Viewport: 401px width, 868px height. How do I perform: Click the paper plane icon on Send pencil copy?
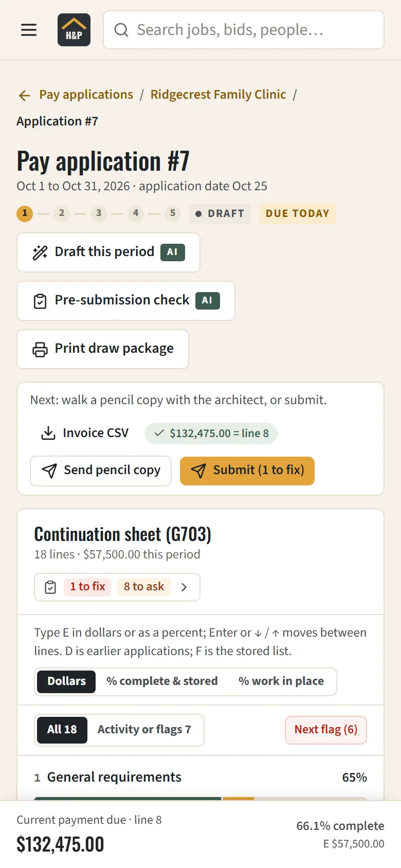tap(49, 471)
